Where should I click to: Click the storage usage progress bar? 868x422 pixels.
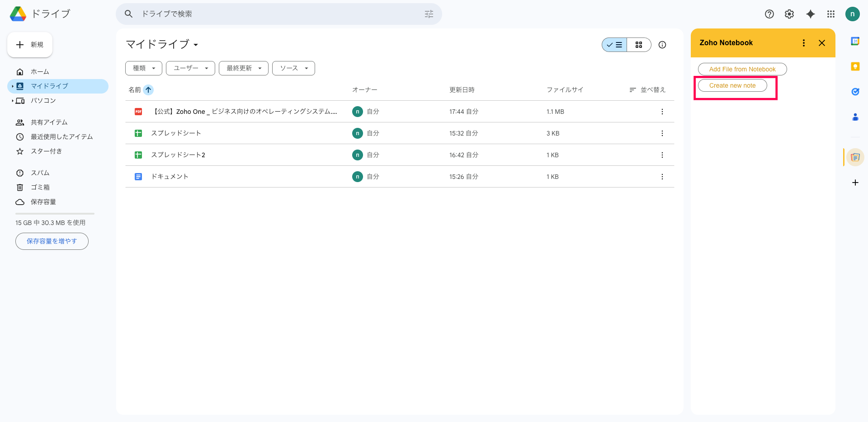(55, 213)
